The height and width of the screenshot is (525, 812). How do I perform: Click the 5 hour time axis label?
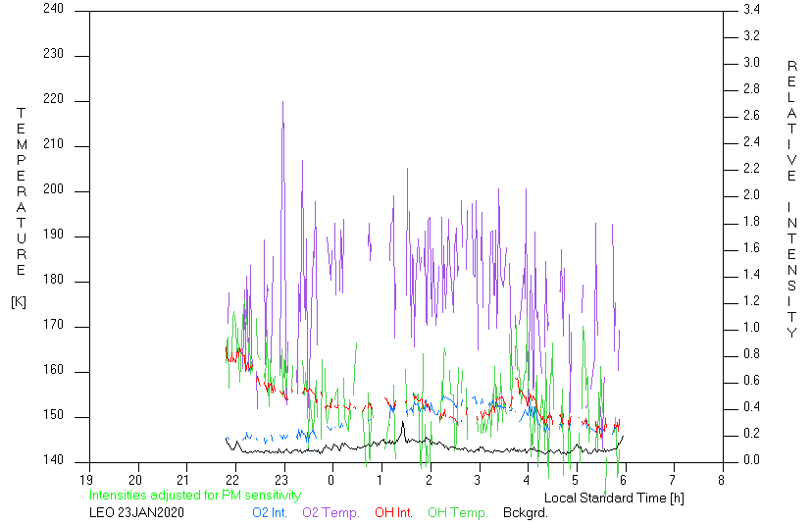pyautogui.click(x=575, y=481)
